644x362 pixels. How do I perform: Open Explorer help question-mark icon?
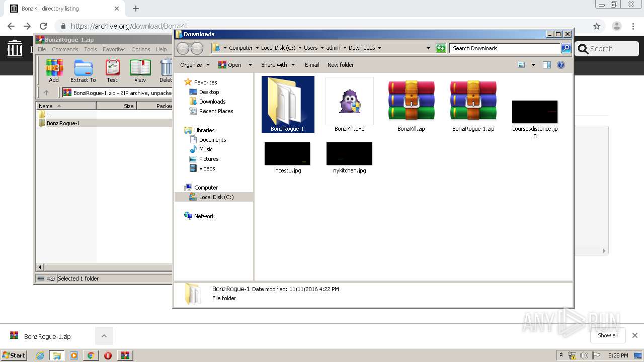pos(561,65)
